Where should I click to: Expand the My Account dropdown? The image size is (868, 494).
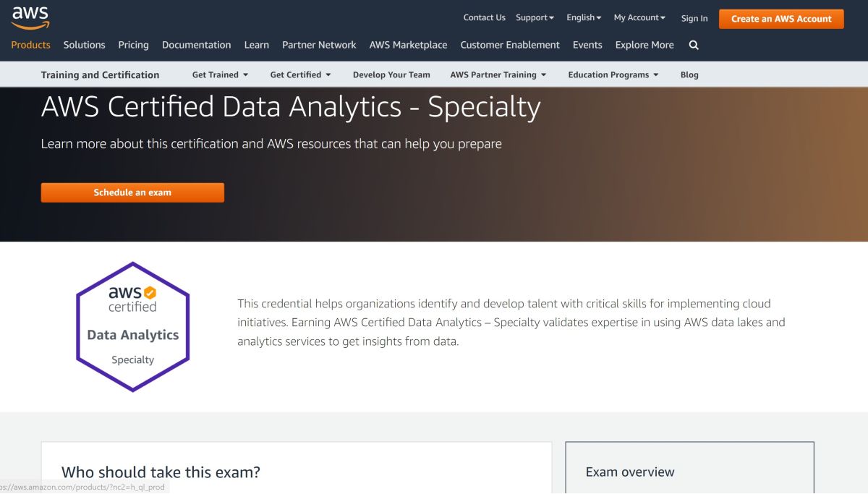click(x=638, y=17)
